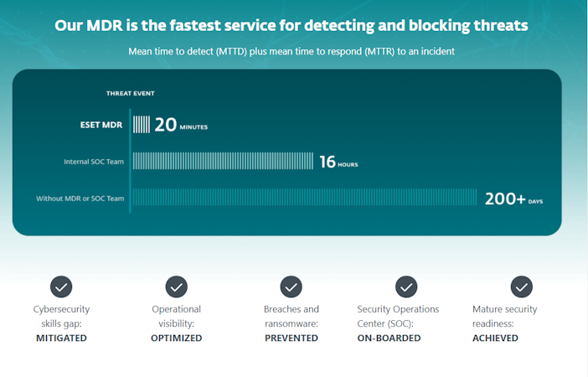Click the PREVENTED status text

[291, 338]
